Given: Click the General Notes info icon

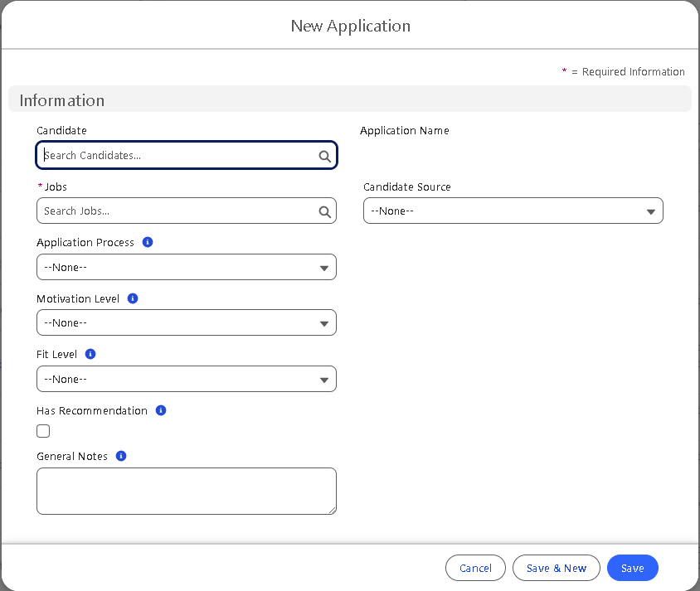Looking at the screenshot, I should tap(121, 456).
